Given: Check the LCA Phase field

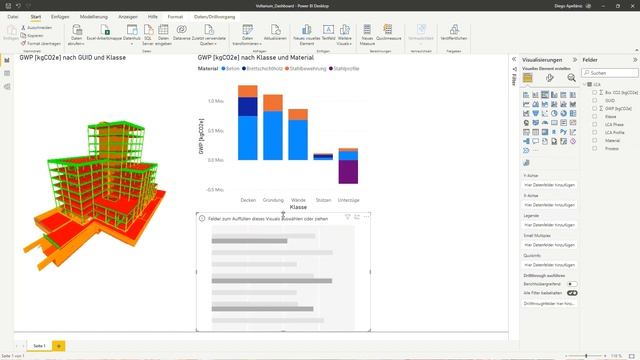Looking at the screenshot, I should 595,124.
